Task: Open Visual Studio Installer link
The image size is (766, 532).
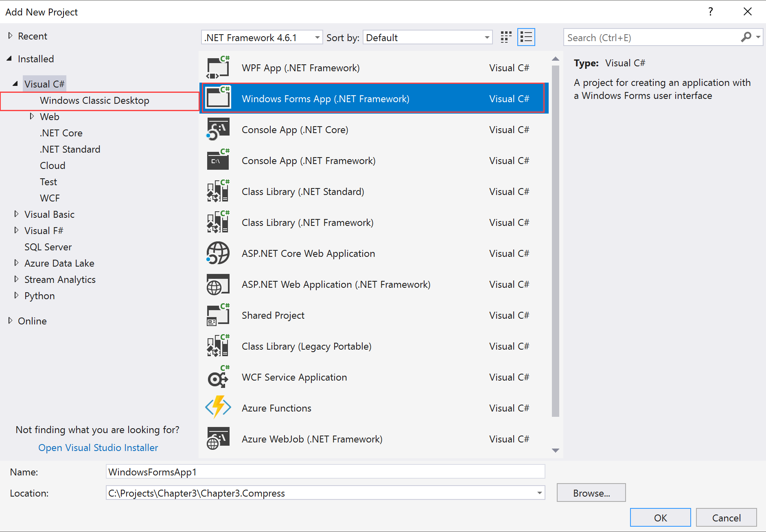Action: click(98, 447)
